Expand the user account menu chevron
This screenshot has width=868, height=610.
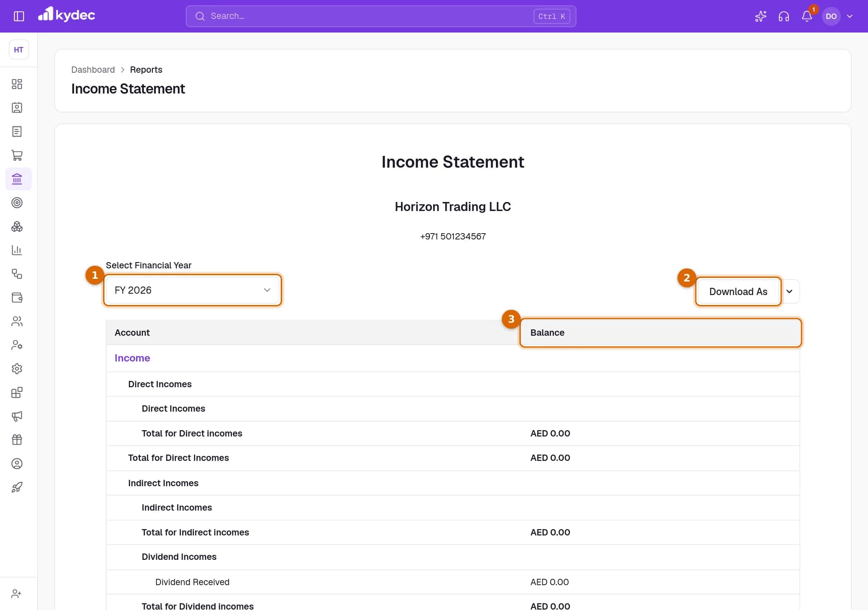click(x=849, y=16)
